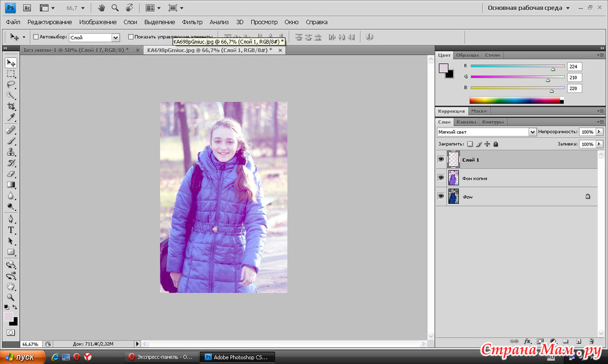The height and width of the screenshot is (364, 608).
Task: Select the Path Selection tool
Action: click(x=11, y=241)
